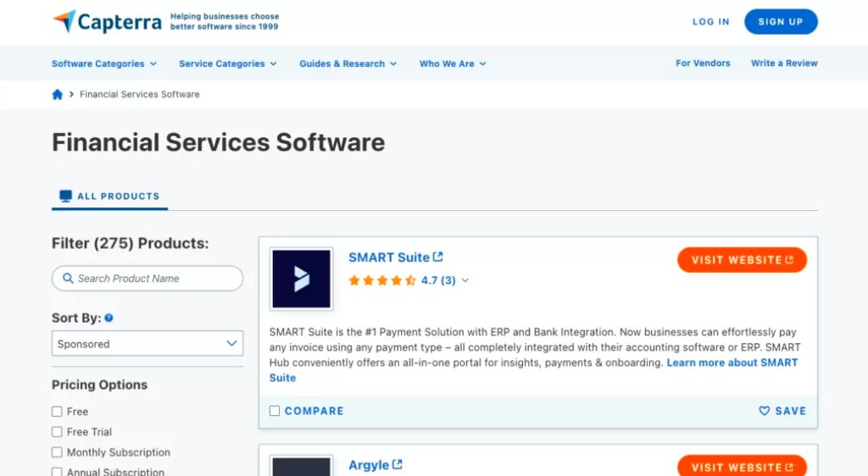Click the search magnifier icon
Viewport: 868px width, 476px height.
pos(68,278)
